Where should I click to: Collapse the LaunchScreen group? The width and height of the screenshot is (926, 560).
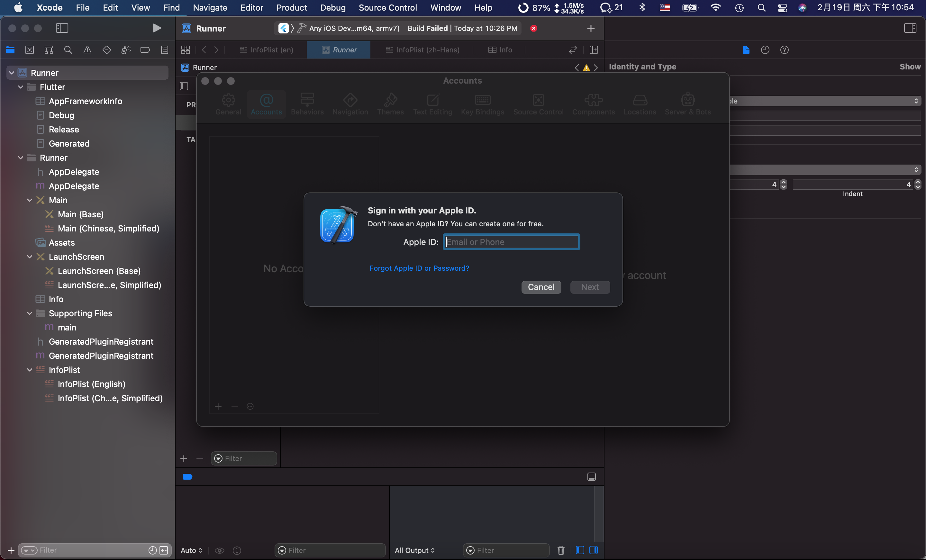pos(30,257)
